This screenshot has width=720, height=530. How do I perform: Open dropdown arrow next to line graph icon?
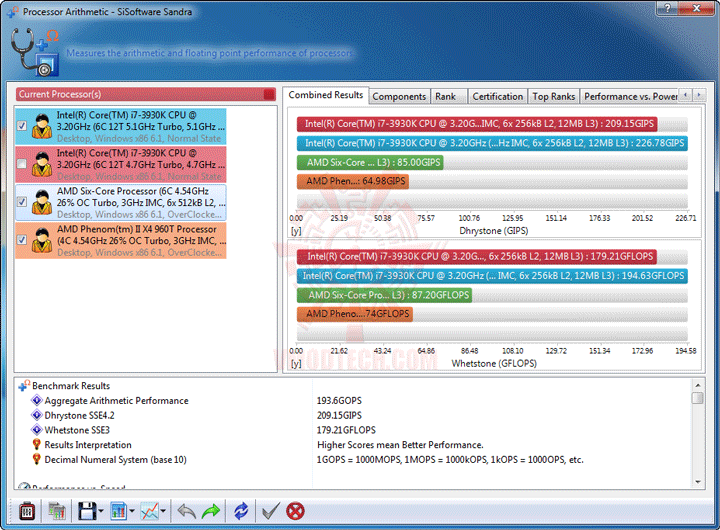point(163,511)
